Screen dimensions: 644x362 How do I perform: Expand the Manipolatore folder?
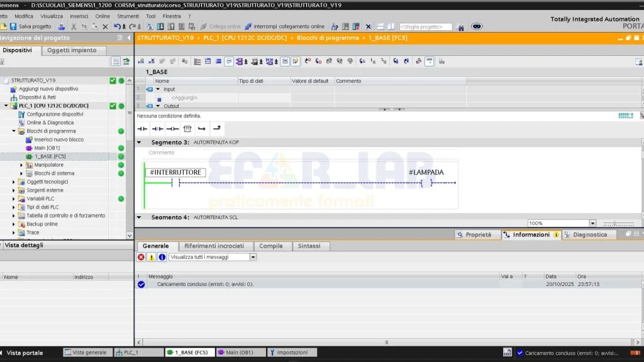click(21, 165)
